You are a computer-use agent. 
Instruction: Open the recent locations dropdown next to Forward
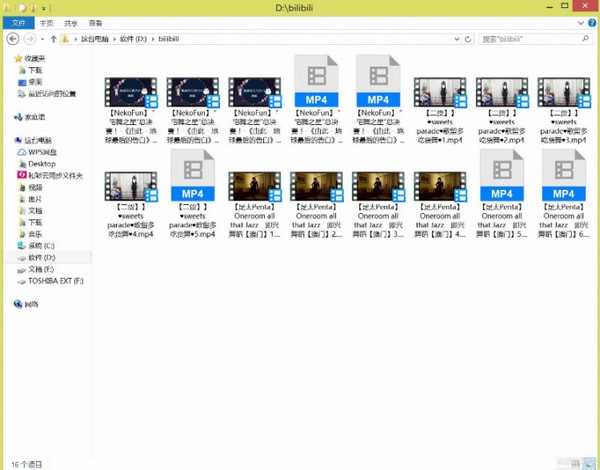click(x=42, y=39)
